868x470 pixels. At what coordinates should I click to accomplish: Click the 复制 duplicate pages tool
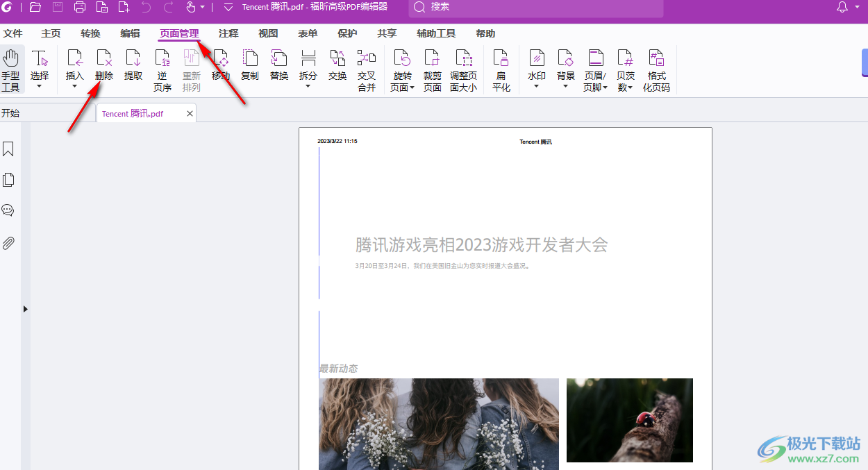pyautogui.click(x=250, y=65)
